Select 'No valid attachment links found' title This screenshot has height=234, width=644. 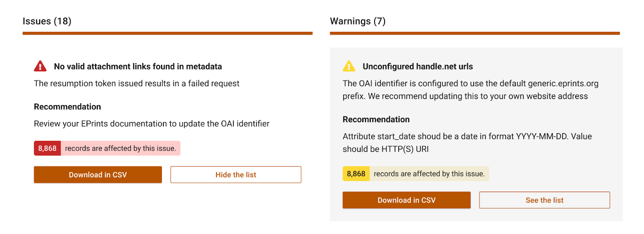click(138, 66)
